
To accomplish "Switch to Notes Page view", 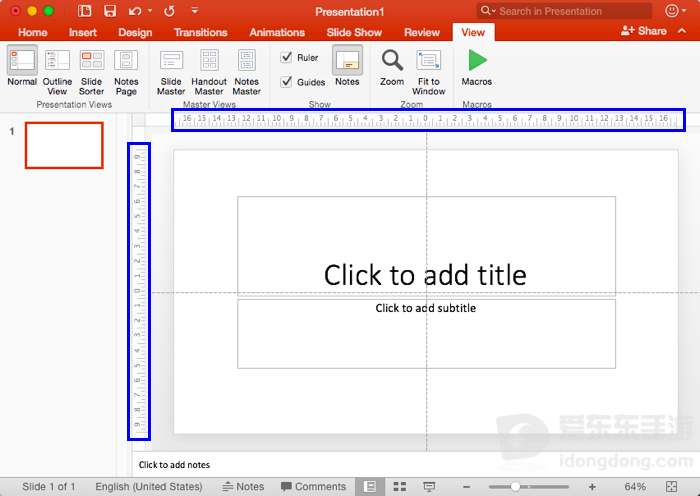I will 126,72.
